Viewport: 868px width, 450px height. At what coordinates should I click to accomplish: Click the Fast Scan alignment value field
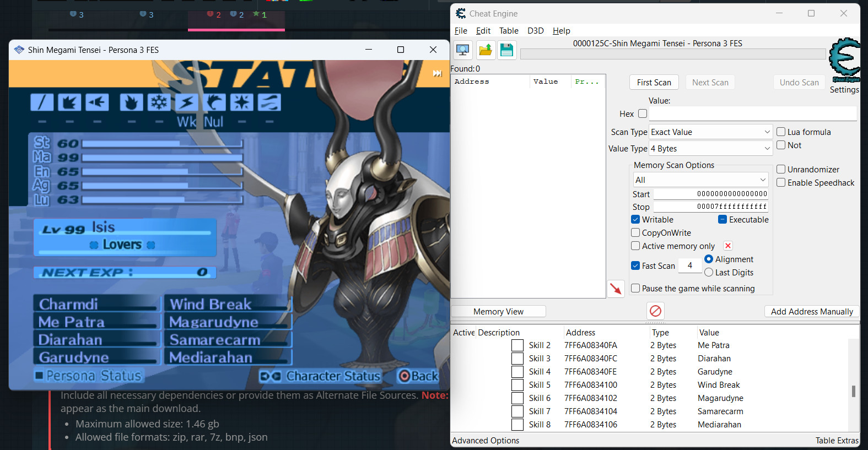(x=690, y=265)
